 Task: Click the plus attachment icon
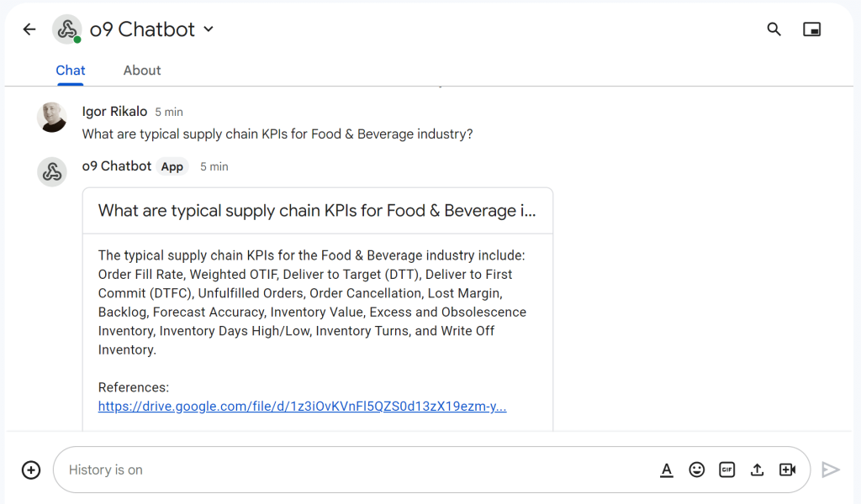[31, 470]
